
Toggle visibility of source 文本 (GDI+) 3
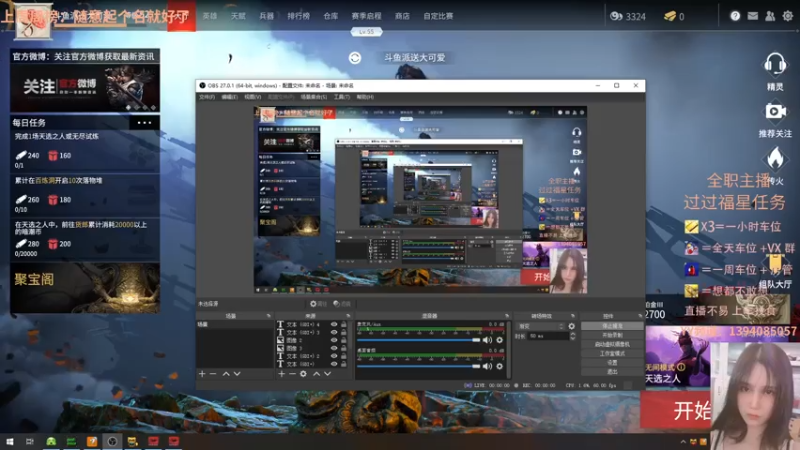334,332
